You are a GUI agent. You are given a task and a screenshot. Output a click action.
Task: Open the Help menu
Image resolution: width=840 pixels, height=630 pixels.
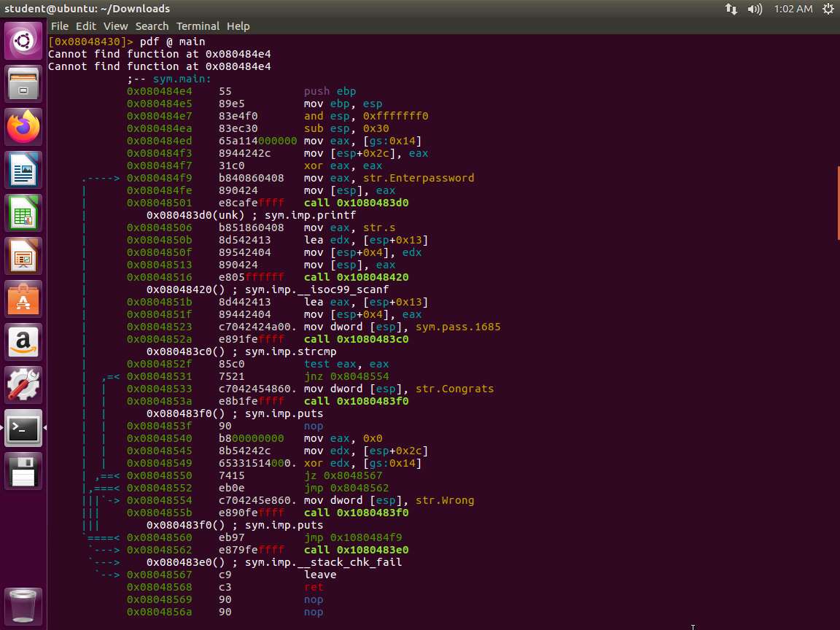(238, 26)
